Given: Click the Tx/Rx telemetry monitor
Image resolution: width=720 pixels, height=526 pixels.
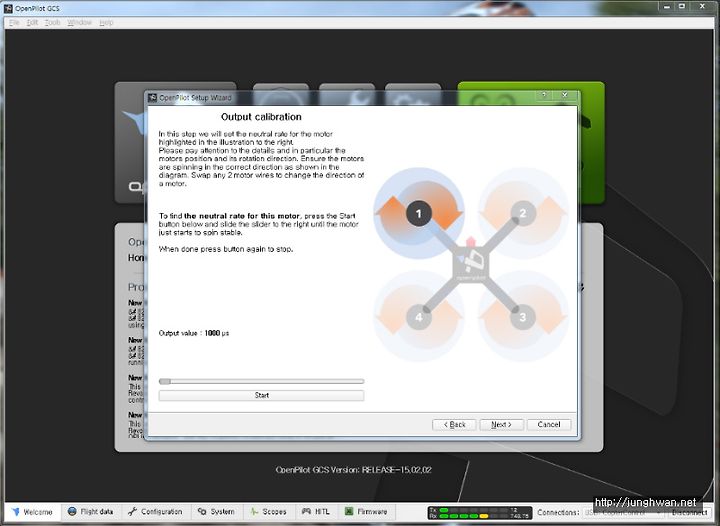Looking at the screenshot, I should pyautogui.click(x=480, y=513).
